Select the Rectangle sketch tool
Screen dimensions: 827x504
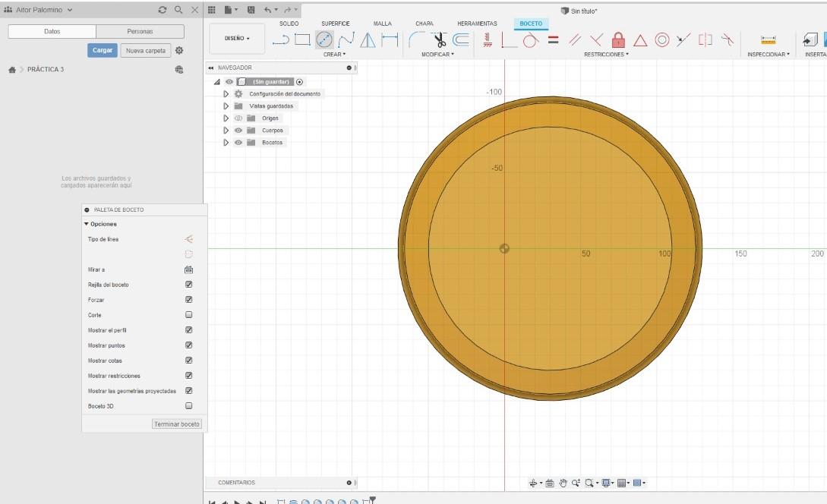pos(302,39)
